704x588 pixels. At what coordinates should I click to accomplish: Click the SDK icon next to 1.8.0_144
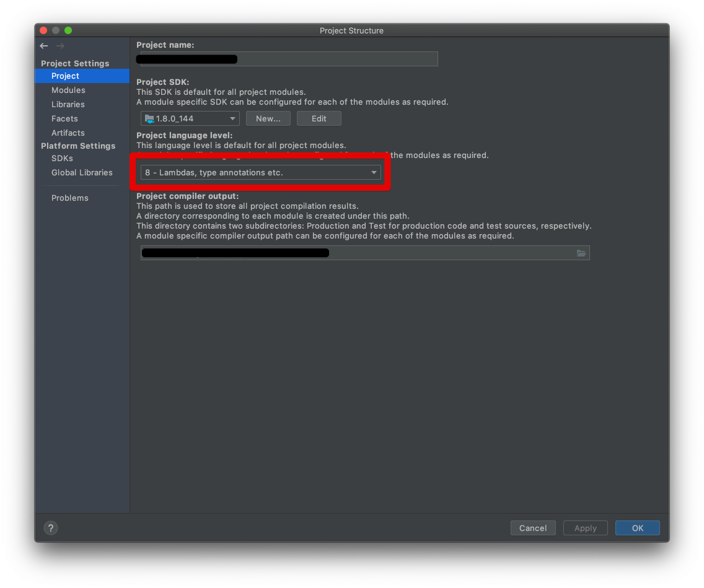149,118
